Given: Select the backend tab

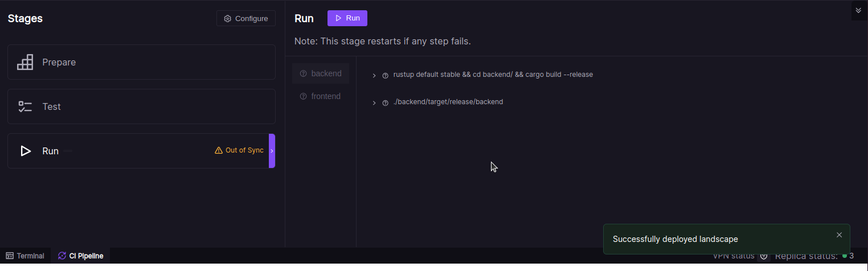Looking at the screenshot, I should click(x=321, y=73).
